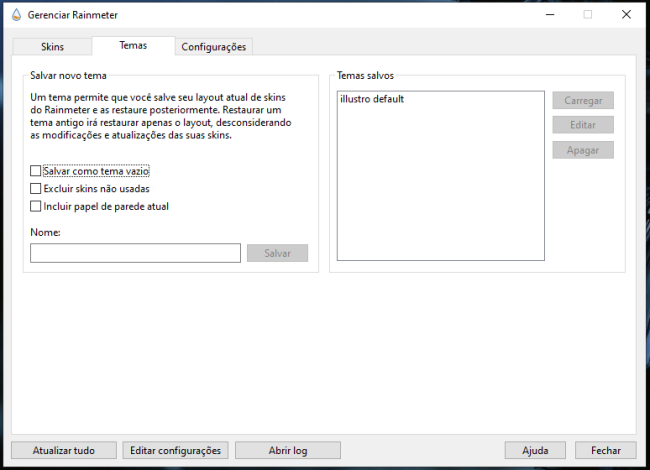Click the Rainmeter droplet icon in title bar
Image resolution: width=650 pixels, height=470 pixels.
click(x=15, y=14)
